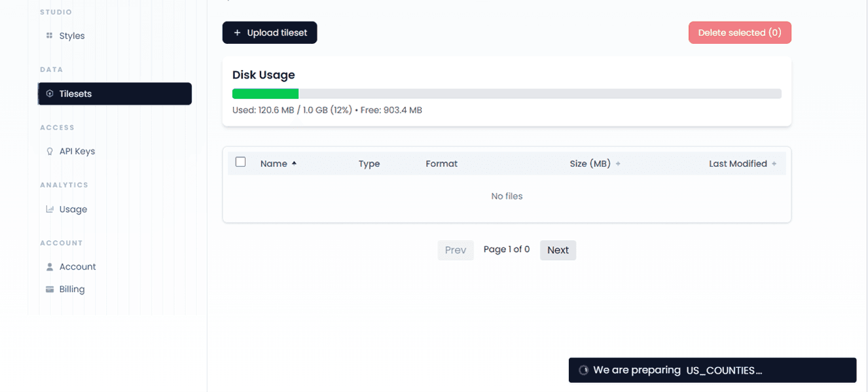Select the Billing card icon
Image resolution: width=868 pixels, height=392 pixels.
[50, 289]
